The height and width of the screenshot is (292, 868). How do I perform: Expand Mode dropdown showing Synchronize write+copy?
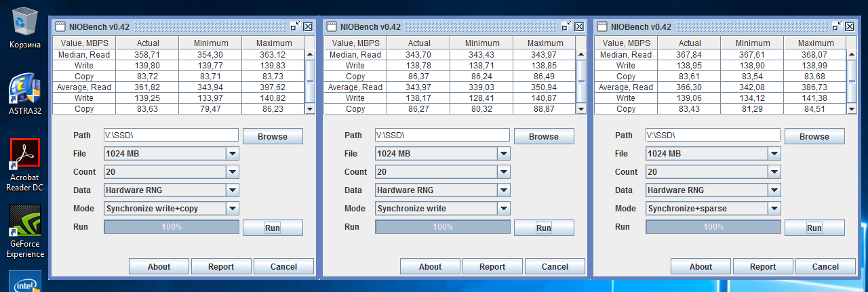point(233,209)
